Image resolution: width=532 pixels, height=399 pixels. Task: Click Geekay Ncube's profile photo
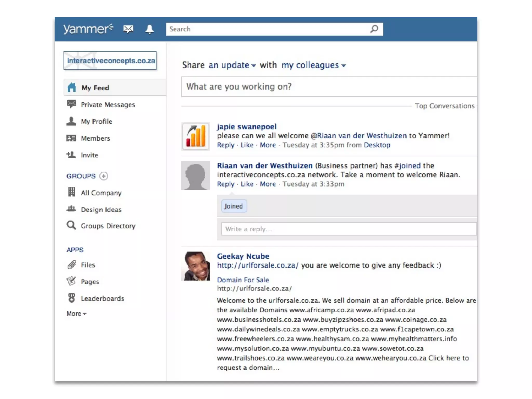pos(195,266)
